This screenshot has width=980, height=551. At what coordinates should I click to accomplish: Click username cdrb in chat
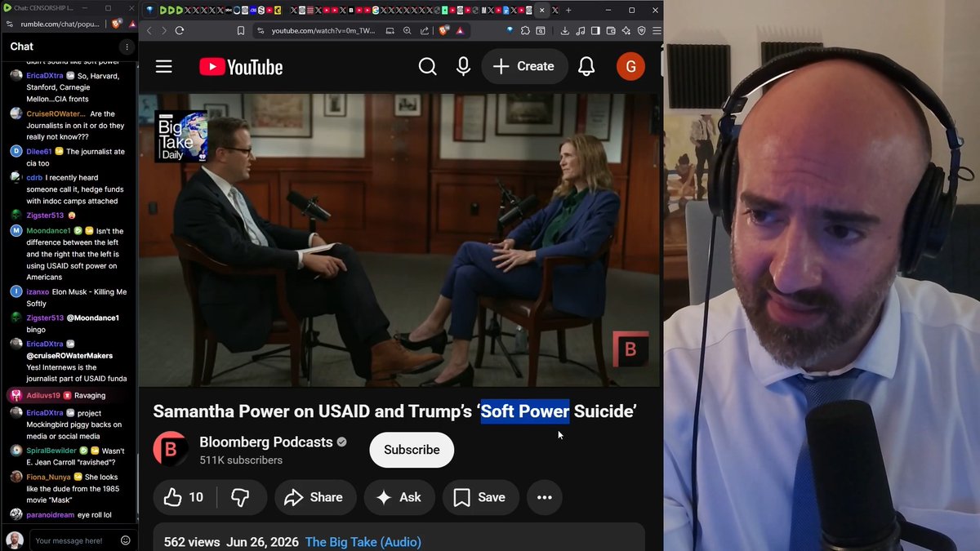point(34,178)
